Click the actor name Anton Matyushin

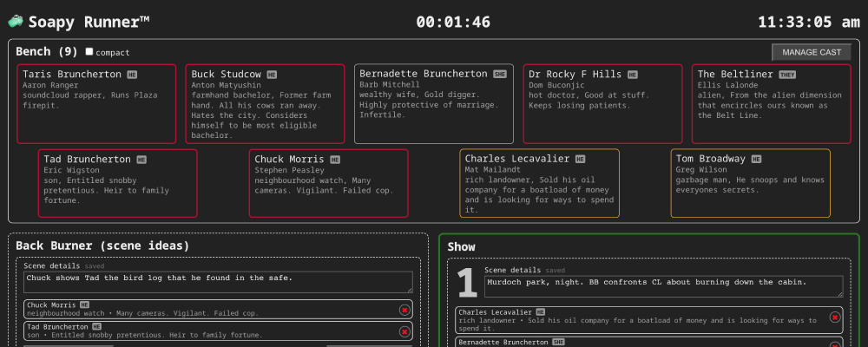(226, 85)
